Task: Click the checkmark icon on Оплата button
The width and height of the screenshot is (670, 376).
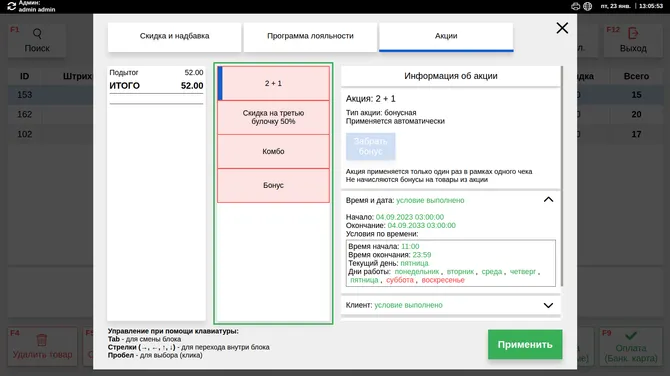Action: [x=631, y=336]
